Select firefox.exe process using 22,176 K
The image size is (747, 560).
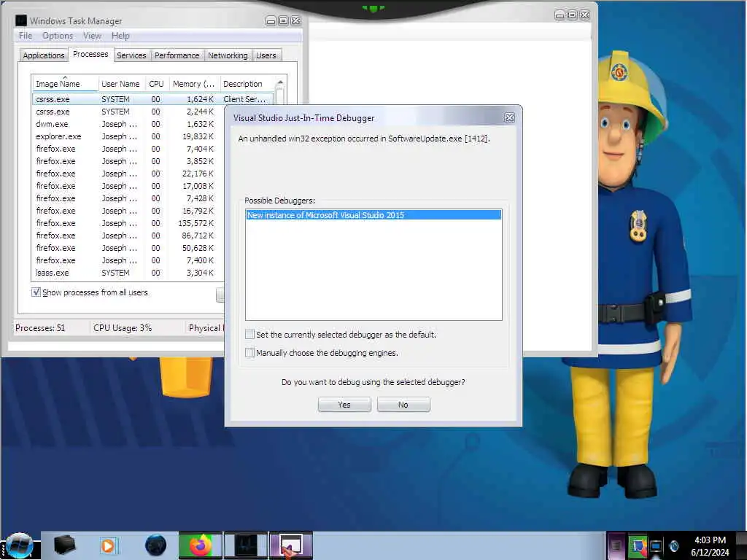128,174
